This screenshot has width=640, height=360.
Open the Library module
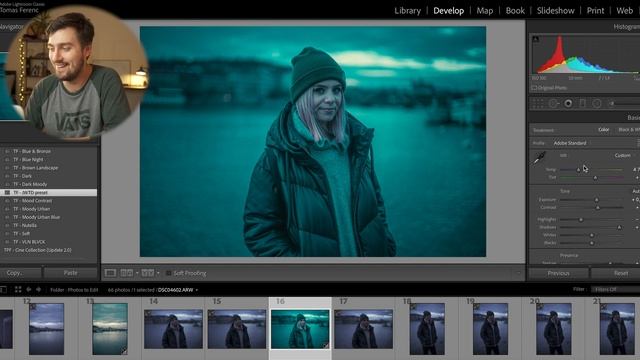point(407,11)
